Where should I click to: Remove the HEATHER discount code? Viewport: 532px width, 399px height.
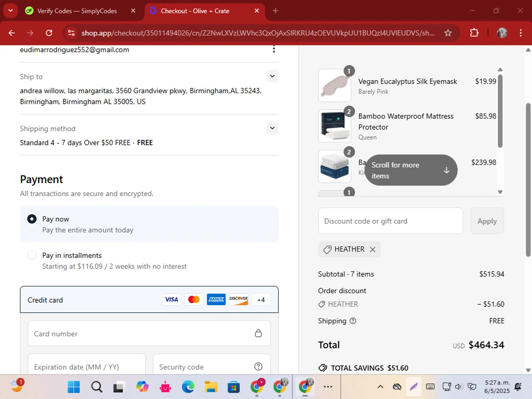(373, 249)
